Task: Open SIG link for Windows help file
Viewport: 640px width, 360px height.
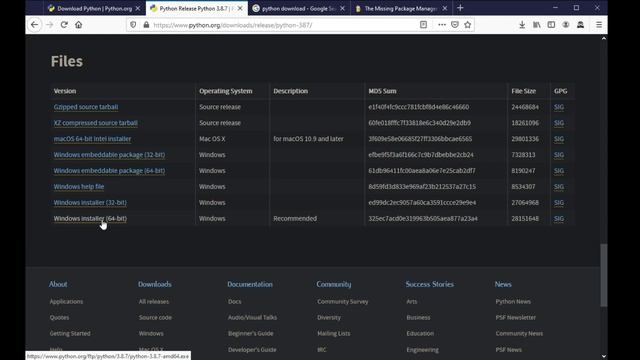Action: pos(559,187)
